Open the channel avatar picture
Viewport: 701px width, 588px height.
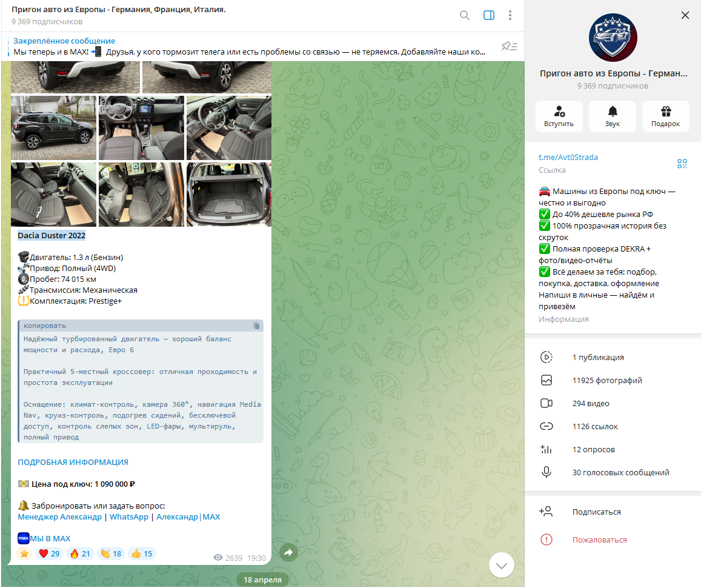pyautogui.click(x=613, y=38)
